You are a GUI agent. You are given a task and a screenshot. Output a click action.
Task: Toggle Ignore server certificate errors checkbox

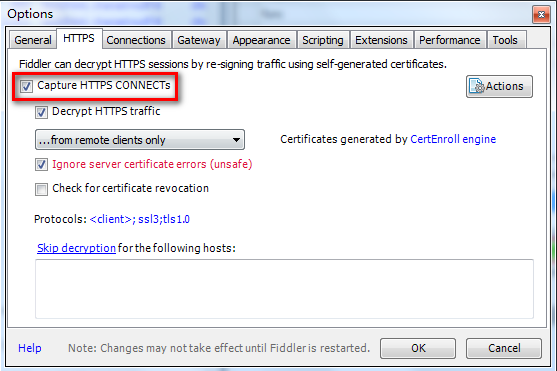click(x=41, y=165)
